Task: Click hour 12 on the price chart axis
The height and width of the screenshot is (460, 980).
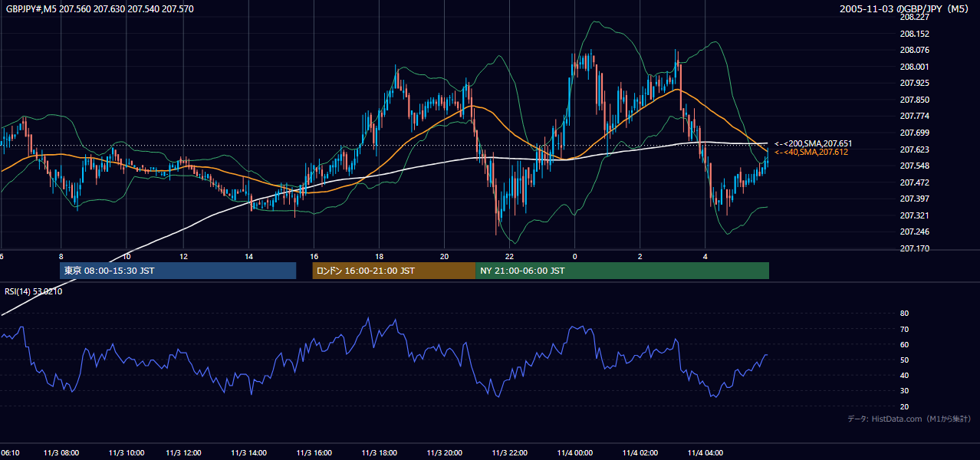Action: (183, 256)
